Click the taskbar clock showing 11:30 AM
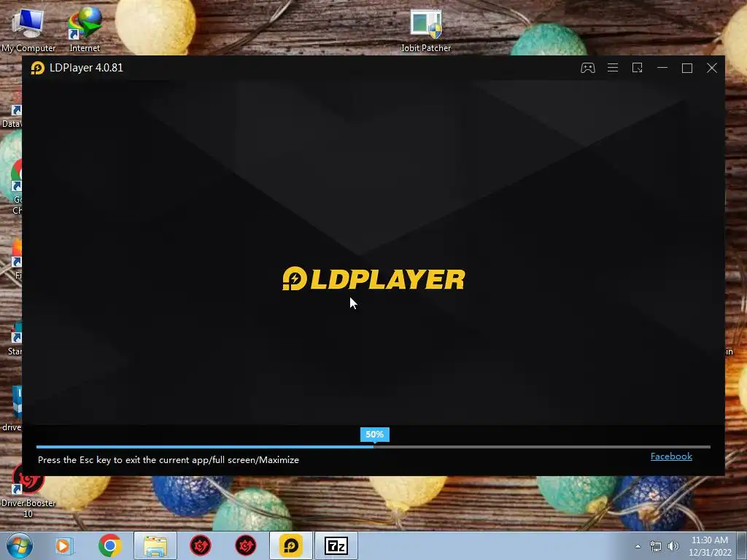This screenshot has height=560, width=747. tap(710, 546)
